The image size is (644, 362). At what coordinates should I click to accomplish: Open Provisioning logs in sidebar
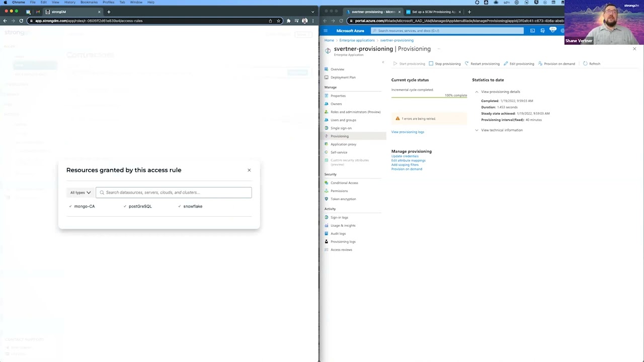click(x=343, y=241)
